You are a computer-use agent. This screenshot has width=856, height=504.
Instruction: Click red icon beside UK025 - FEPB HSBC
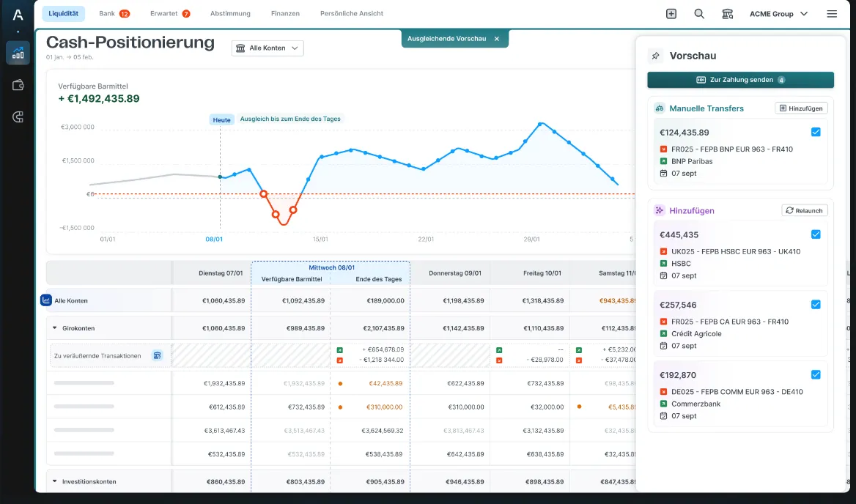tap(663, 251)
